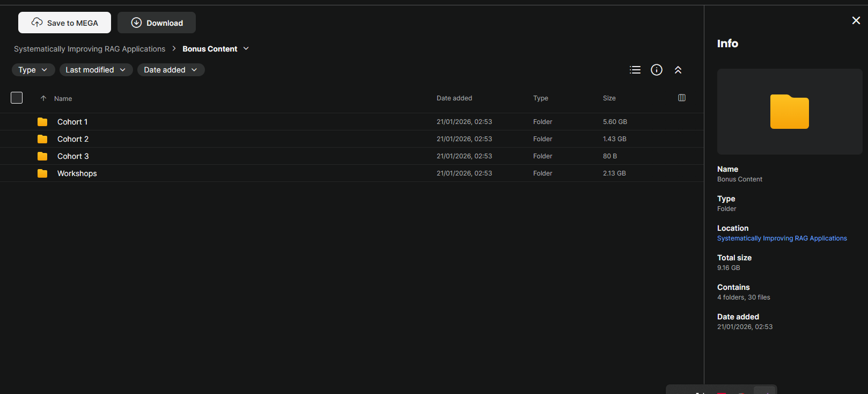Viewport: 868px width, 394px height.
Task: Sort by Type column header
Action: point(541,98)
